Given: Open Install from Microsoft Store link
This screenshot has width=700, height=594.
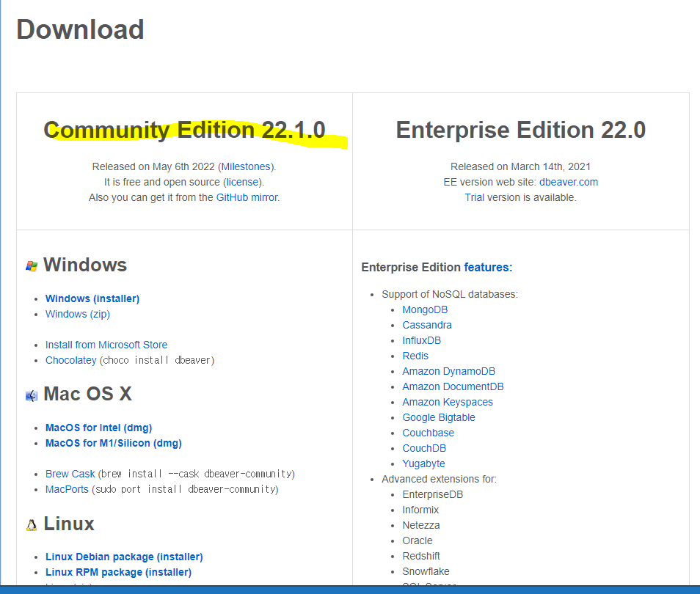Looking at the screenshot, I should click(x=106, y=345).
